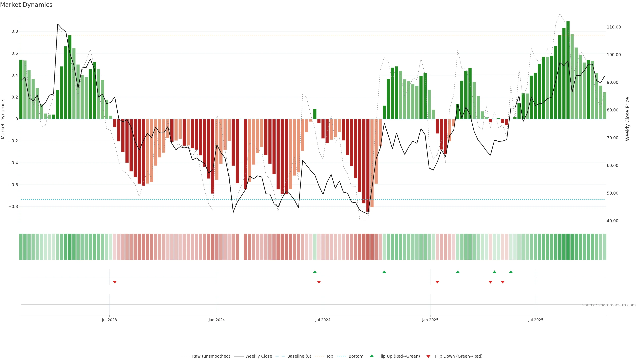
Task: Click the red Flip Down triangle near Jul 2024
Action: click(x=319, y=282)
